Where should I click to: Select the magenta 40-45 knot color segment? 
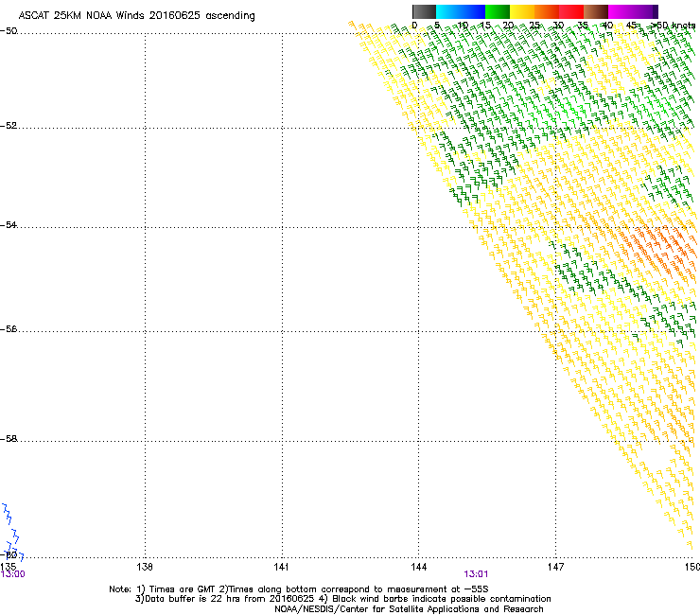pyautogui.click(x=621, y=11)
